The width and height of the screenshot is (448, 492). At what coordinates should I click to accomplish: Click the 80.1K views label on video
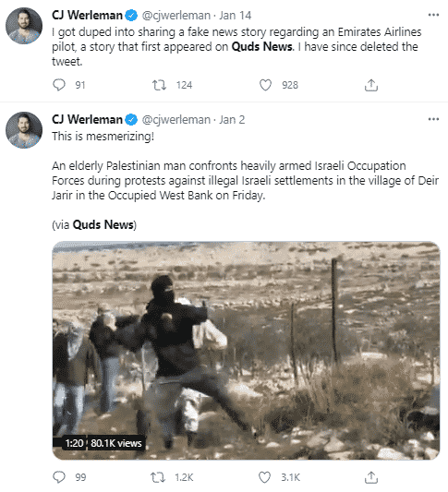[116, 443]
